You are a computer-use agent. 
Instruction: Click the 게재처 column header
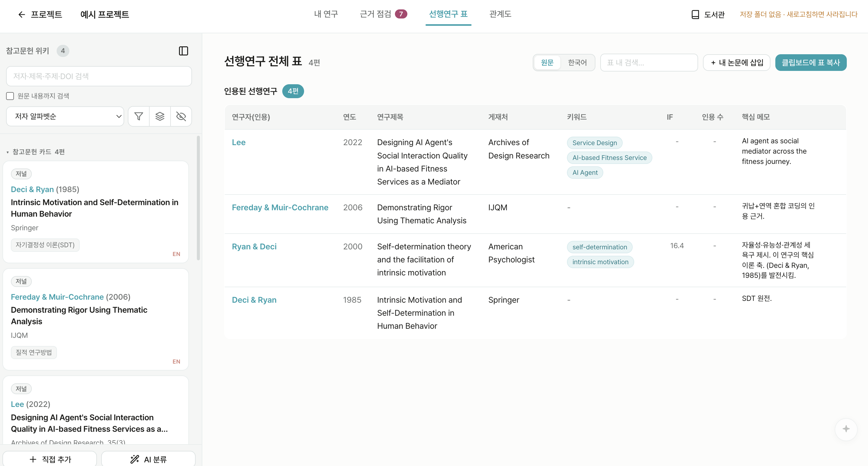coord(498,117)
